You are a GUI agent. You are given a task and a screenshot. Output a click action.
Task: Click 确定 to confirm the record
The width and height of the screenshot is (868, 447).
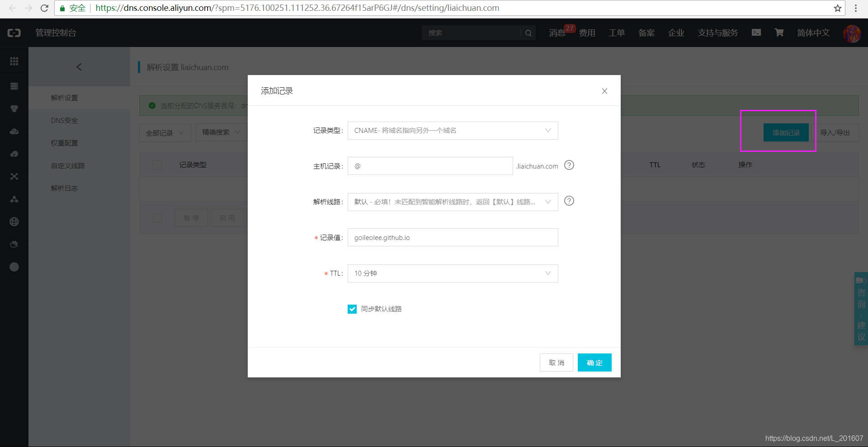pos(594,362)
